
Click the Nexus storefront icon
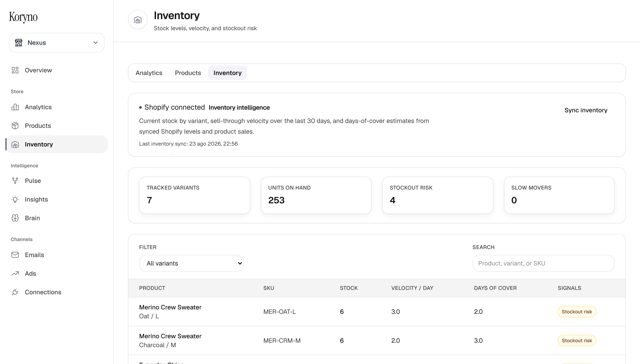(x=18, y=43)
